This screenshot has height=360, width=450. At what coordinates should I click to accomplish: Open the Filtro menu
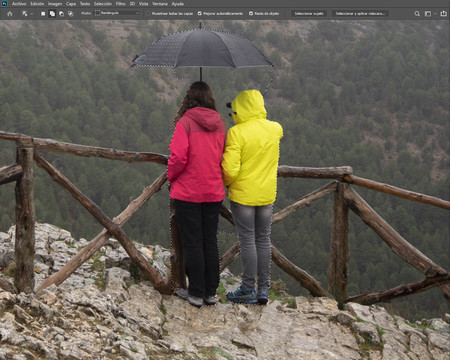click(x=121, y=4)
